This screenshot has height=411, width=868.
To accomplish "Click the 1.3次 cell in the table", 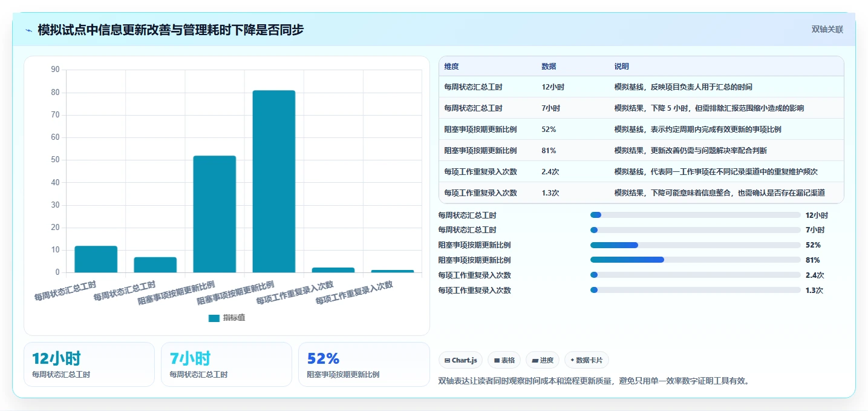I will tap(550, 193).
